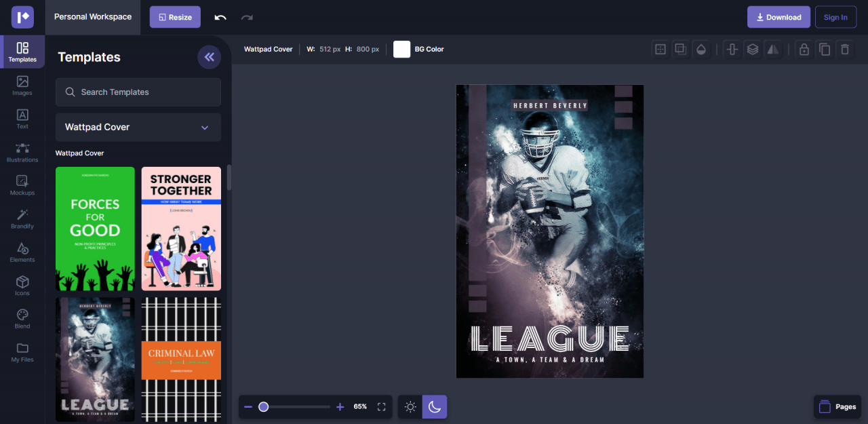Screen dimensions: 868x424
Task: Collapse the Templates panel with double chevron
Action: point(209,57)
